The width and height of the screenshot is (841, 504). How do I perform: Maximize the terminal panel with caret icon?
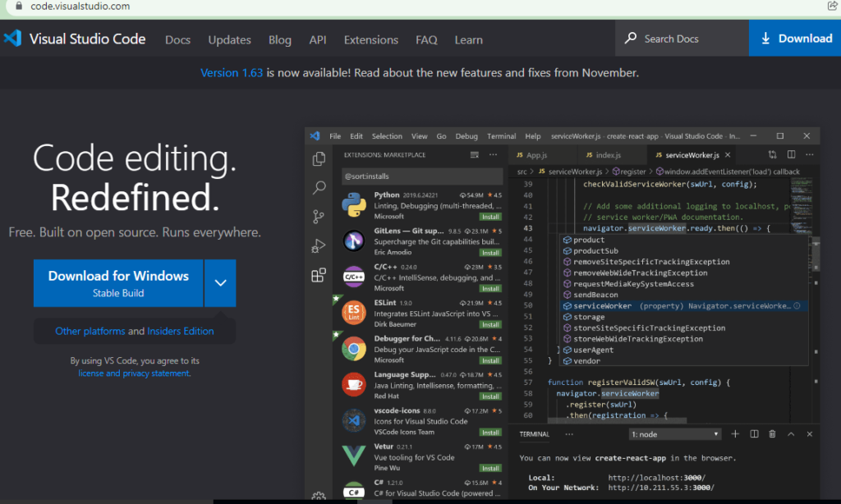(x=791, y=433)
